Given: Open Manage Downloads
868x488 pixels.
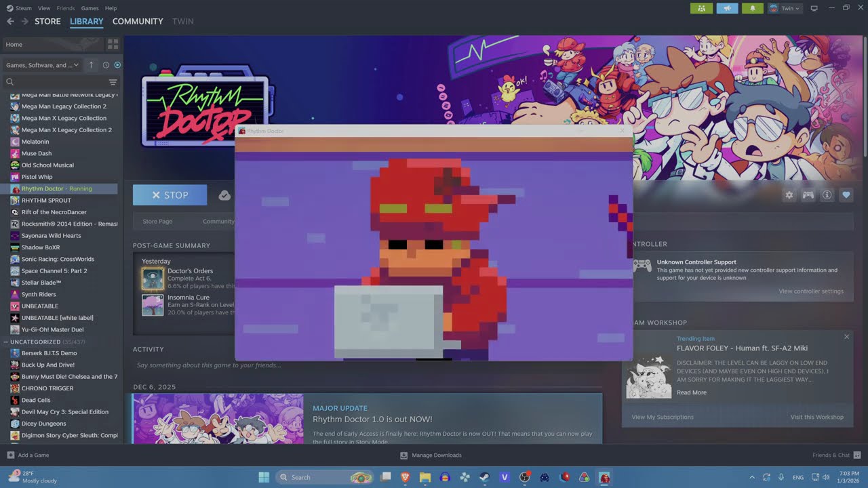Looking at the screenshot, I should tap(431, 455).
